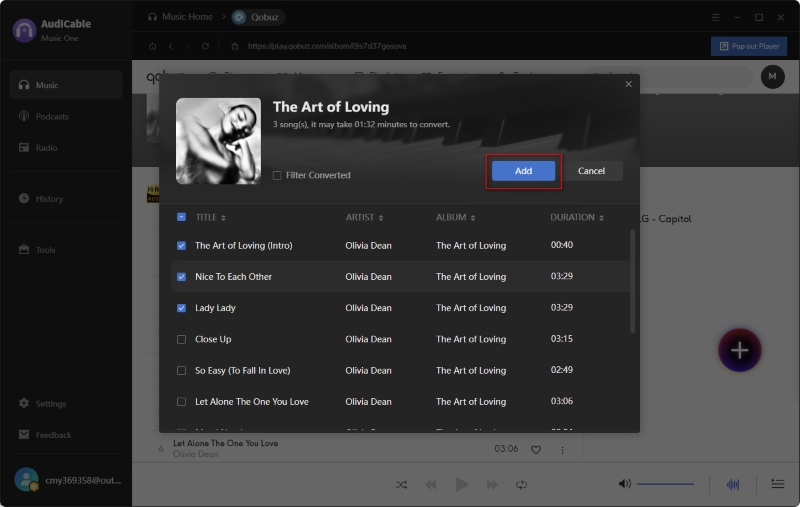Cancel the song selection dialog

[x=591, y=171]
